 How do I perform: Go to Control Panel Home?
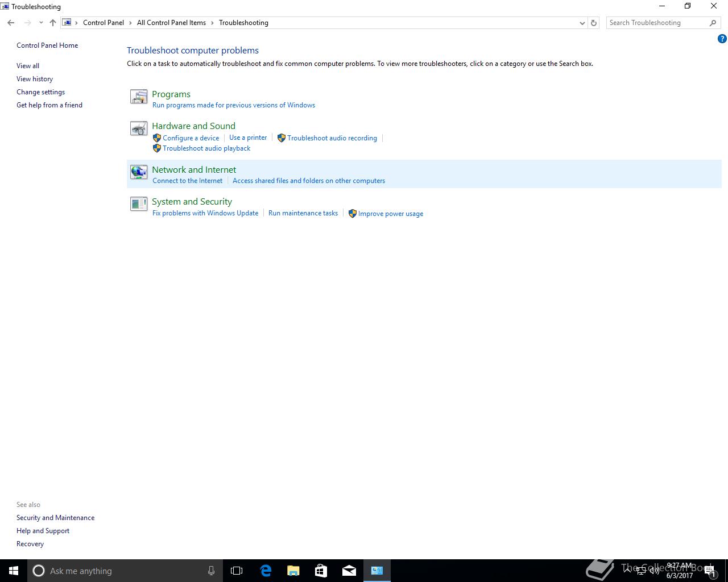click(47, 45)
